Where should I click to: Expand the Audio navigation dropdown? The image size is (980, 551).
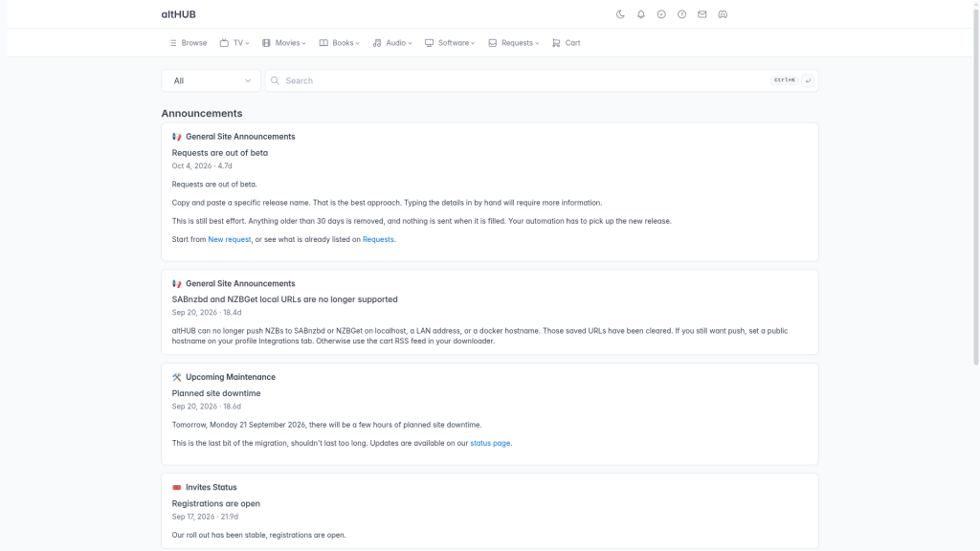coord(392,43)
